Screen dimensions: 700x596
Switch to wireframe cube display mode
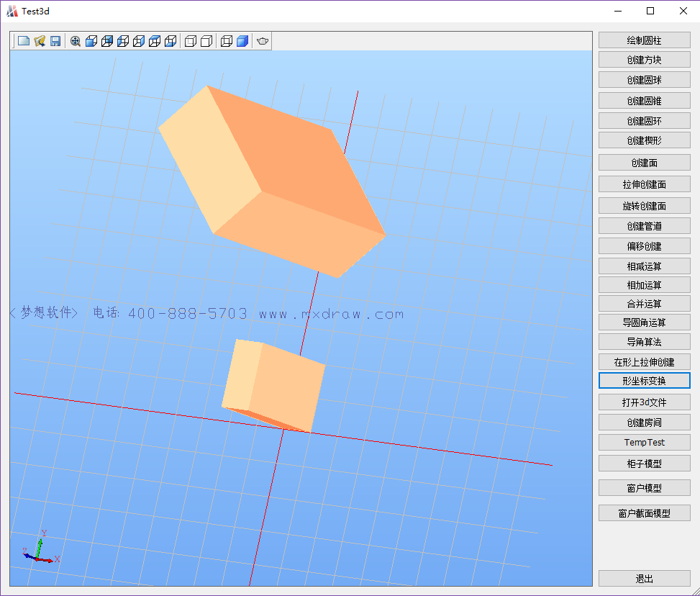coord(227,42)
